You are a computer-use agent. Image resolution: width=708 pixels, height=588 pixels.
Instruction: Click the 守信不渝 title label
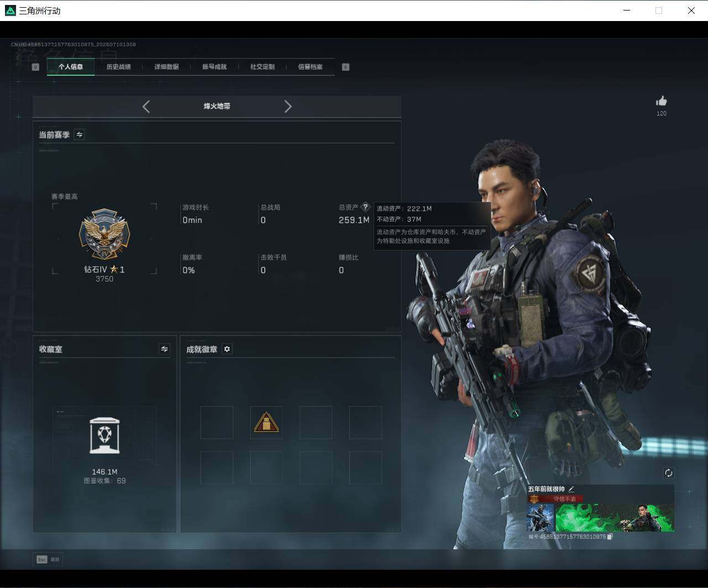click(565, 499)
